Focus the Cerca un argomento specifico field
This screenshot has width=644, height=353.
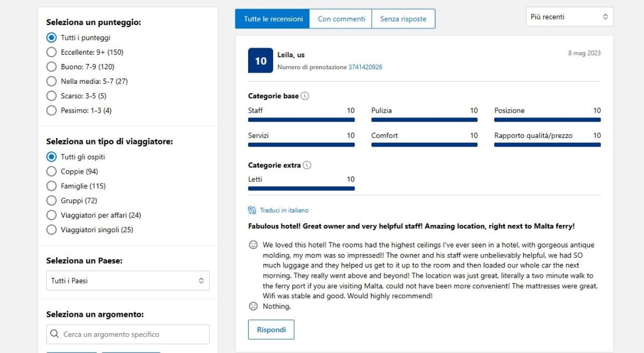[128, 334]
